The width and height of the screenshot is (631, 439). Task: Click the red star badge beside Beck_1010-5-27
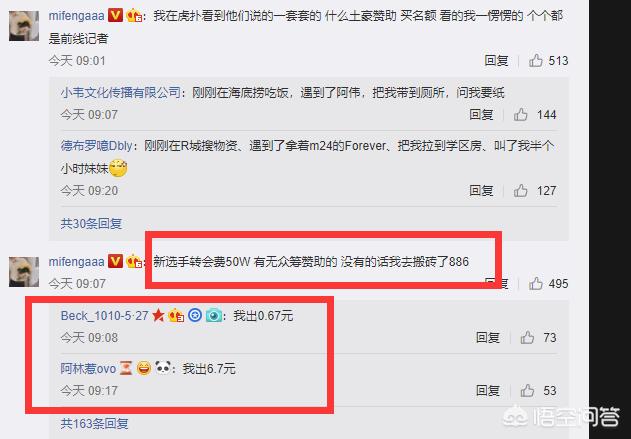[x=158, y=315]
